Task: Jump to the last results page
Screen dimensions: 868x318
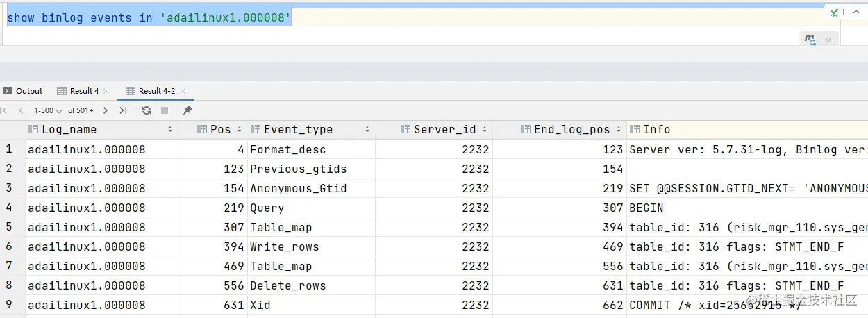Action: [123, 110]
